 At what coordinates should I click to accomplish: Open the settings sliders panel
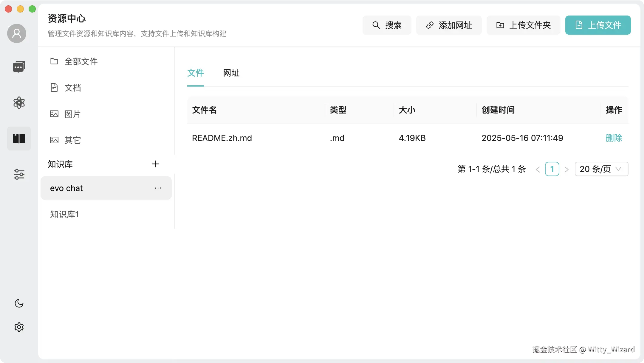19,174
